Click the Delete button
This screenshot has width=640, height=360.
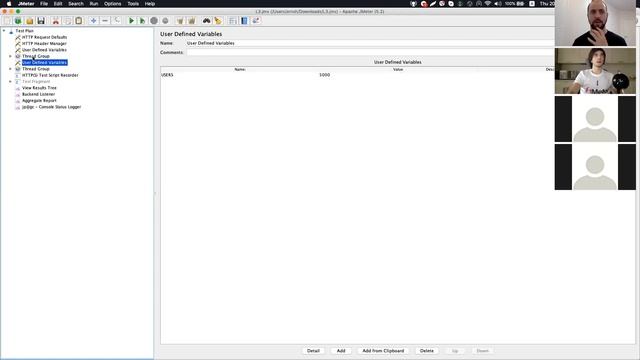(427, 351)
